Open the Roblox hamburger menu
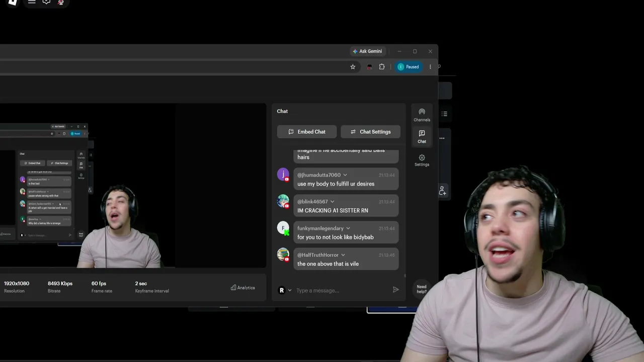Screen dimensions: 644x362 pos(32,2)
